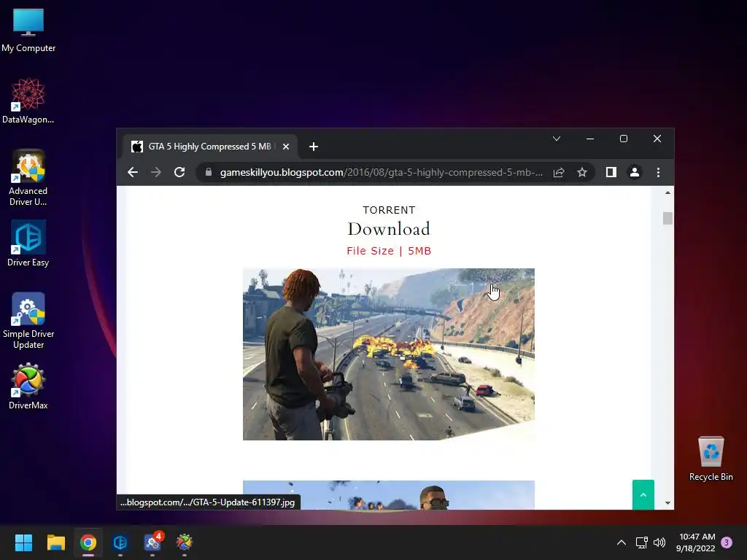Launch Advanced Driver Updater shortcut

(x=28, y=178)
